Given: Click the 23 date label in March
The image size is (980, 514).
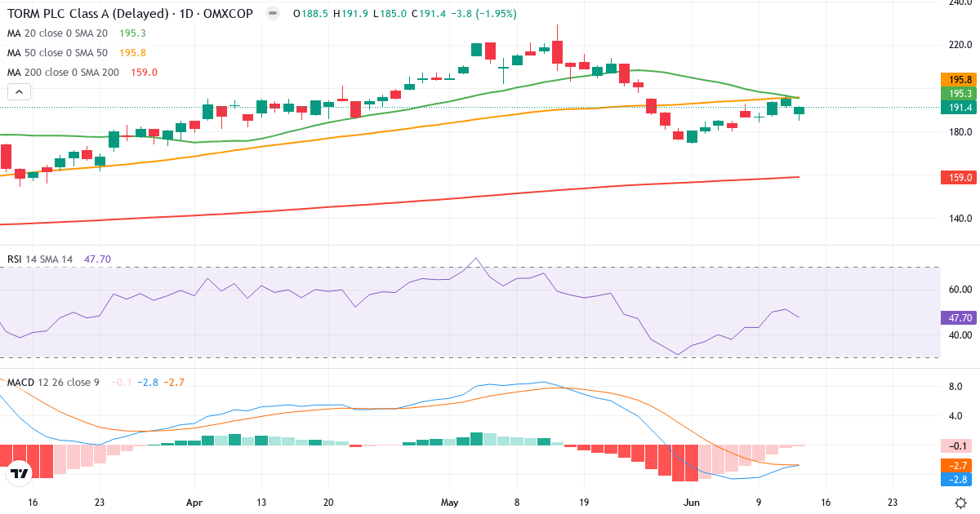Looking at the screenshot, I should [x=99, y=503].
